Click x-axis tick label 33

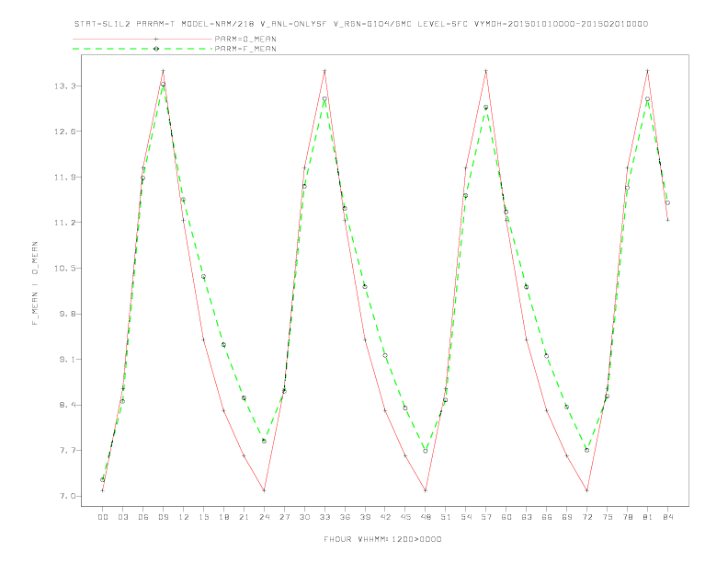click(x=325, y=517)
